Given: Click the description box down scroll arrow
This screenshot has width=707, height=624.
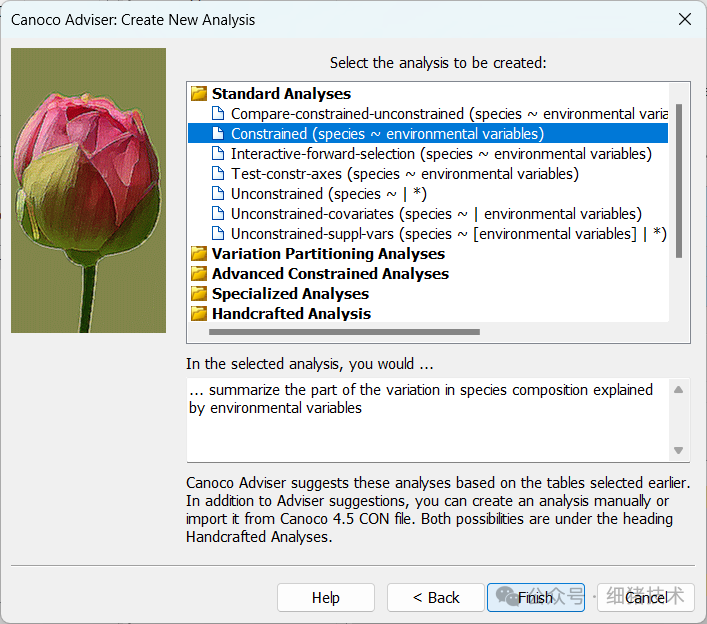Looking at the screenshot, I should (679, 450).
